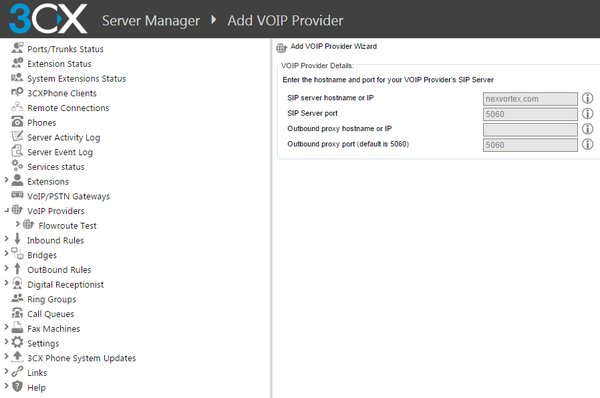Expand the Bridges node
Viewport: 600px width, 398px height.
pos(6,253)
